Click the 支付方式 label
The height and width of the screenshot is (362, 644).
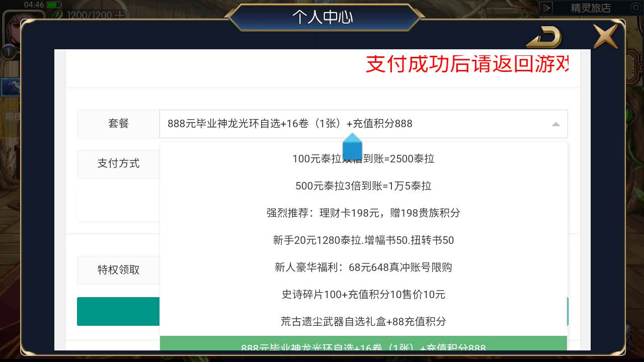click(118, 164)
